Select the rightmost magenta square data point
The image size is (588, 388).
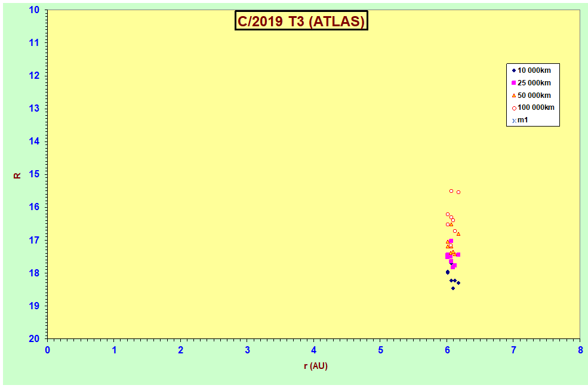[x=458, y=254]
